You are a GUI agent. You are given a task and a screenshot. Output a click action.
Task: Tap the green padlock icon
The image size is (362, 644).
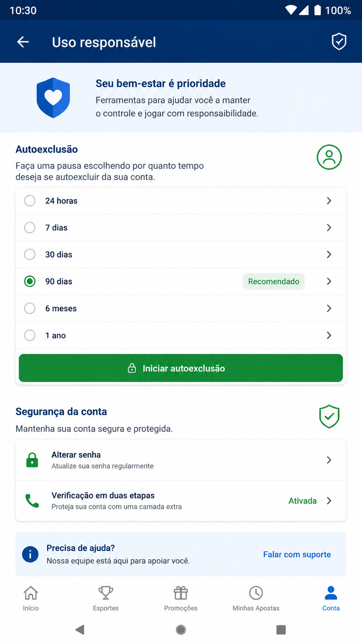tap(32, 460)
